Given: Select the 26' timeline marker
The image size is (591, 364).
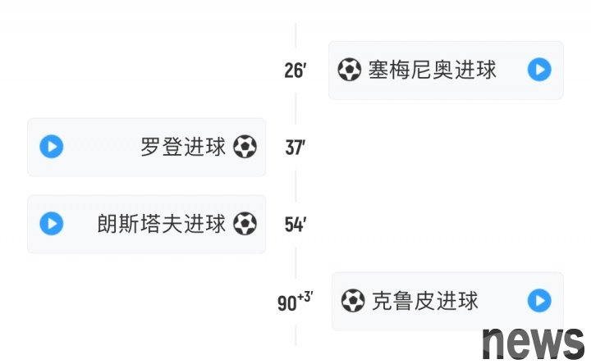Looking at the screenshot, I should coord(295,71).
